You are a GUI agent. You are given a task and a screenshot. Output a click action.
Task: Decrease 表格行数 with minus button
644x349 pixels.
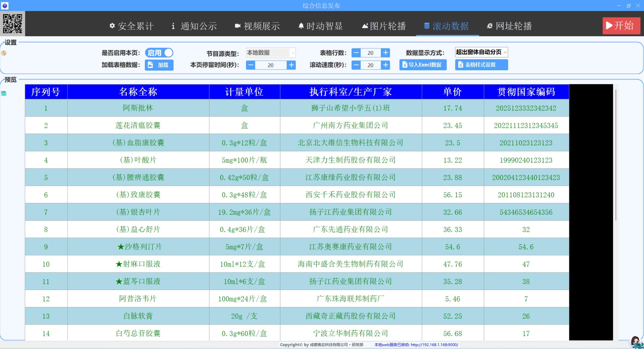pyautogui.click(x=356, y=53)
